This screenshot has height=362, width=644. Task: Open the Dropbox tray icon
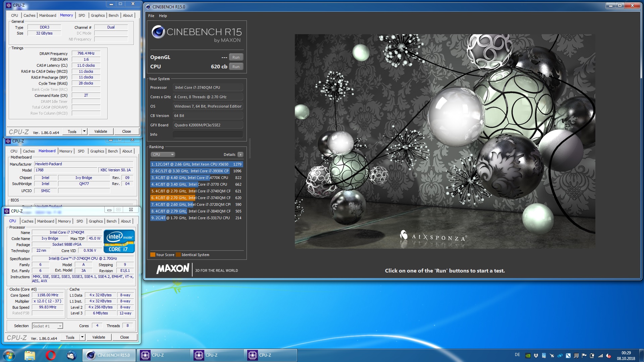tap(536, 356)
